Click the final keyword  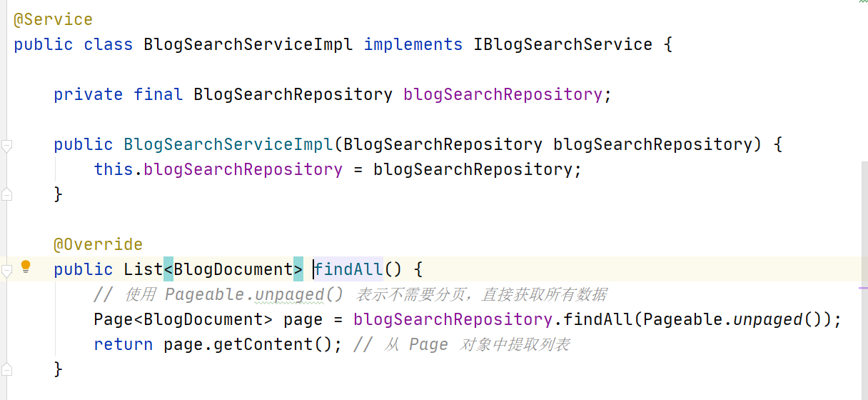(158, 94)
